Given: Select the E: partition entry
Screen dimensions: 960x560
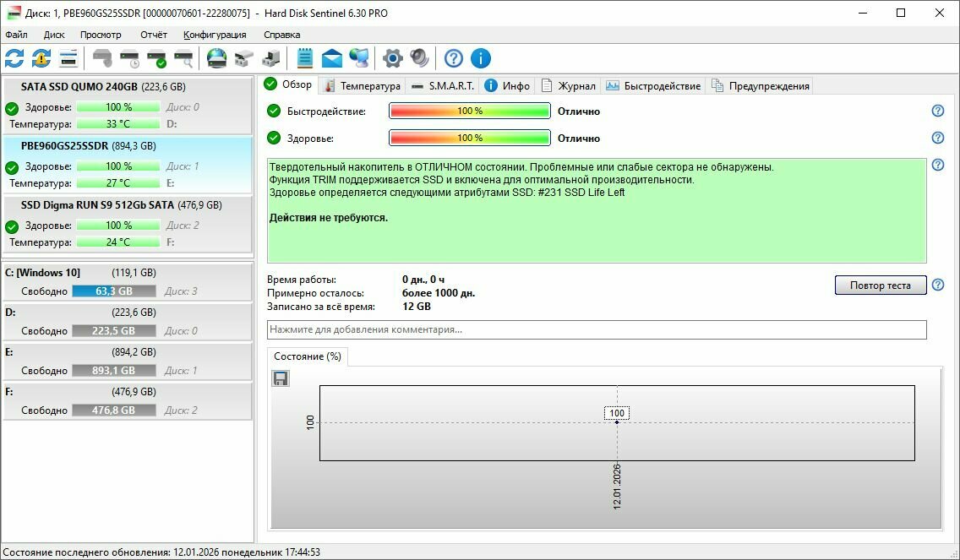Looking at the screenshot, I should 128,362.
